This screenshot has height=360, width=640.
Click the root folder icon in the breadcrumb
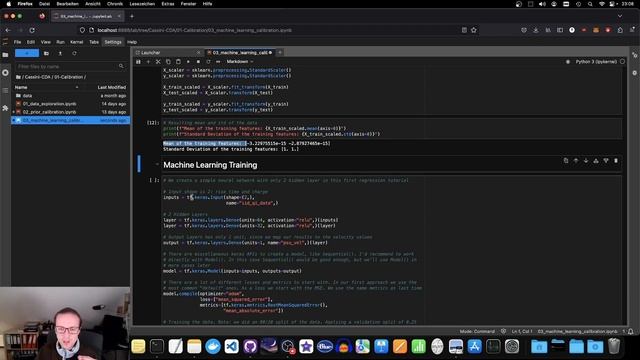click(18, 77)
